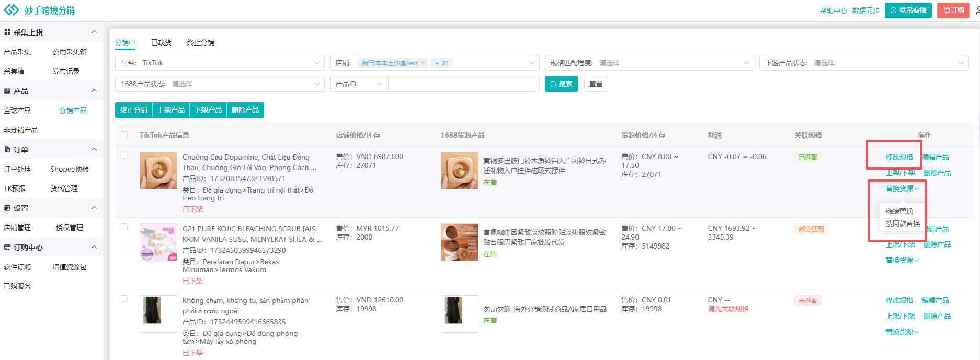Click 编辑产品 for the Không chạm row
Screen dimensions: 980x360
(936, 300)
